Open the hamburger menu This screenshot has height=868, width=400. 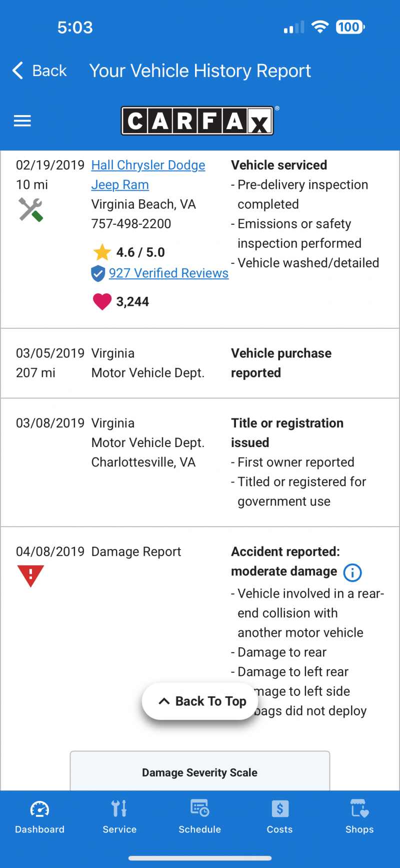tap(22, 121)
